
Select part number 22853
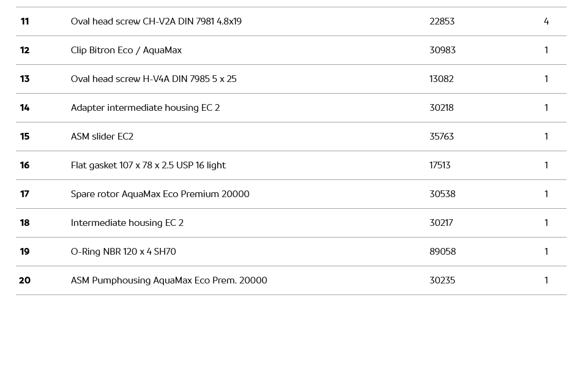pyautogui.click(x=442, y=21)
